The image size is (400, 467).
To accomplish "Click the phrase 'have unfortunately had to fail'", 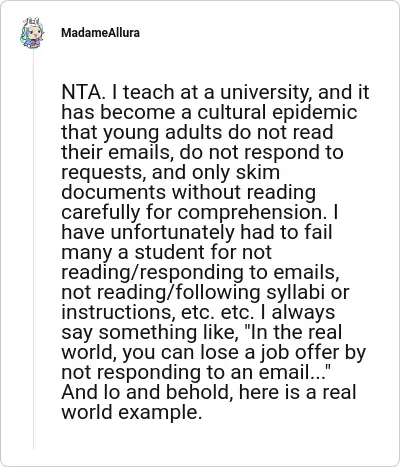I will tap(197, 232).
